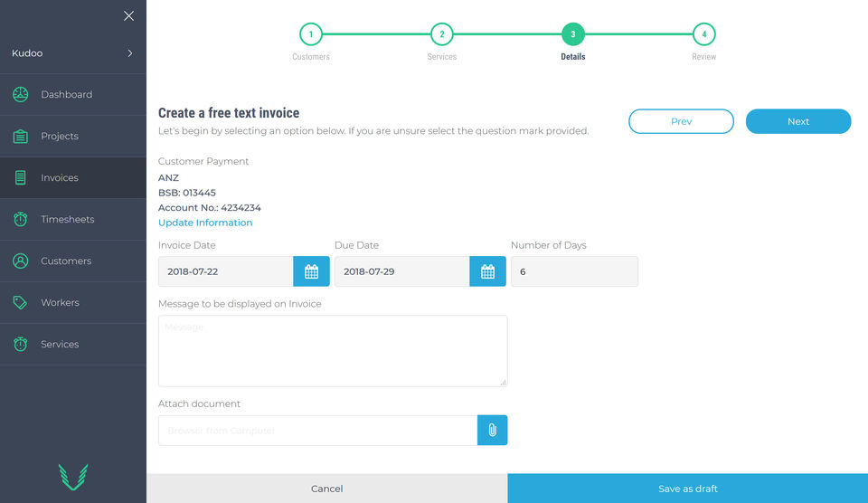This screenshot has height=503, width=868.
Task: Click the Invoices document icon
Action: click(21, 177)
